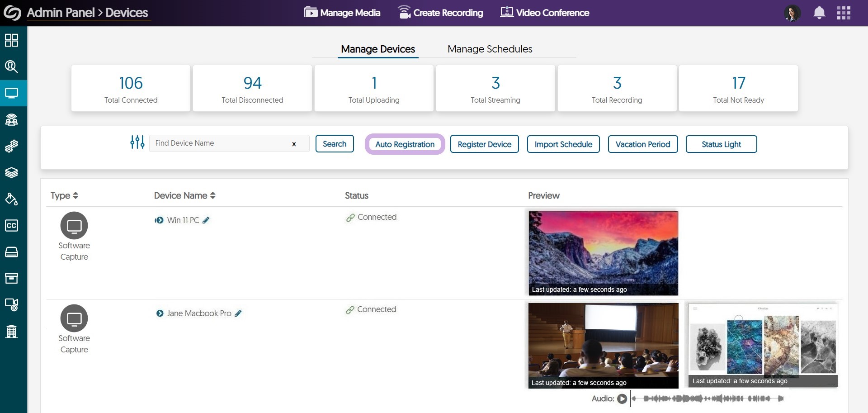
Task: Play the Jane Macbook Pro audio preview
Action: pos(622,399)
